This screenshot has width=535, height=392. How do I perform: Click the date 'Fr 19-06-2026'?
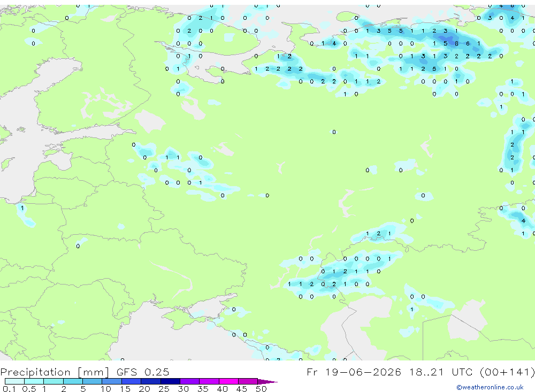(354, 372)
